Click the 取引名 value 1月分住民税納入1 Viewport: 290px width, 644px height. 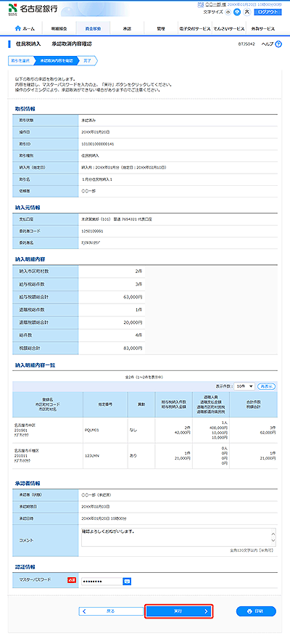[x=97, y=179]
